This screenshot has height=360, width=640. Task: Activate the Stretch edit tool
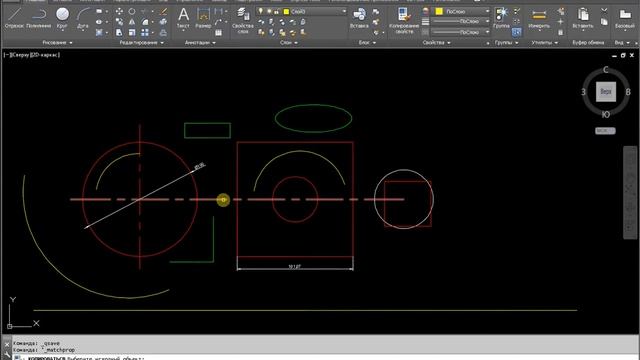click(x=119, y=33)
